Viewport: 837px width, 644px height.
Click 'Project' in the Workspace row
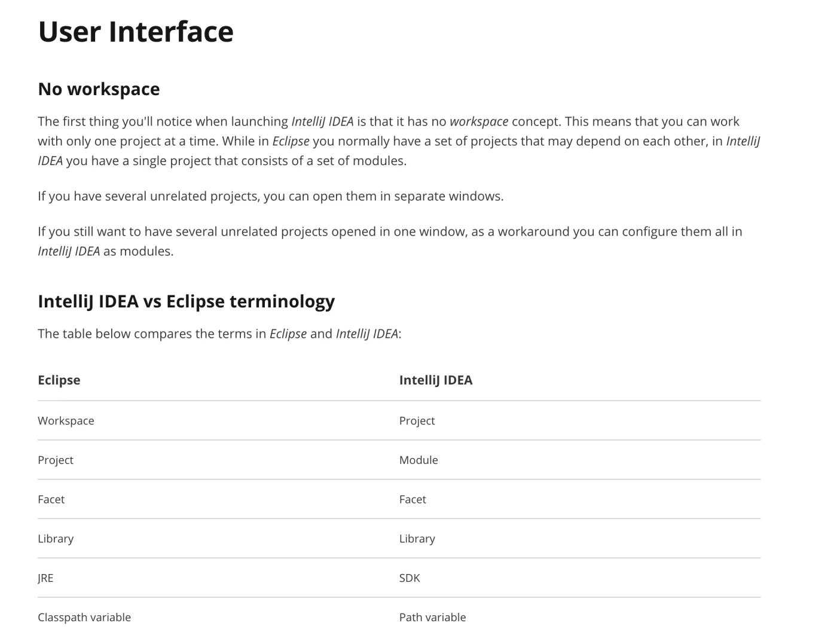tap(417, 421)
